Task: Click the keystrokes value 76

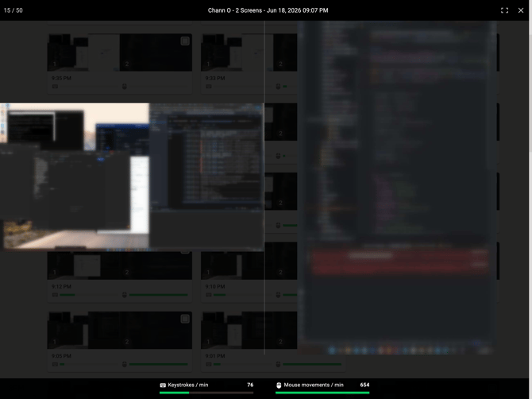Action: 250,385
